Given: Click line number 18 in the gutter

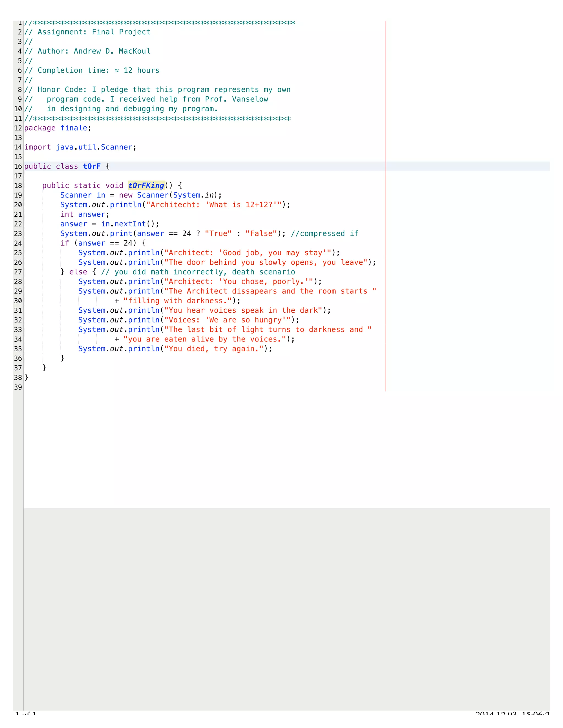Looking at the screenshot, I should 18,186.
